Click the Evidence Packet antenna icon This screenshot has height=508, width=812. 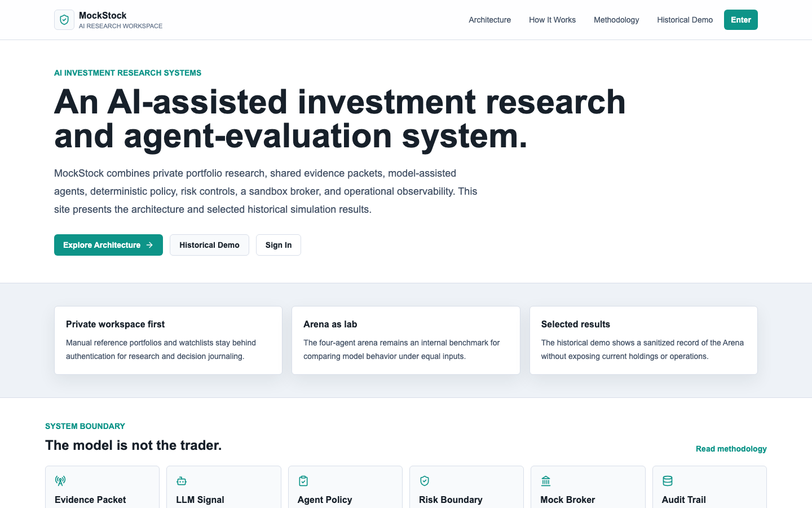pos(60,481)
